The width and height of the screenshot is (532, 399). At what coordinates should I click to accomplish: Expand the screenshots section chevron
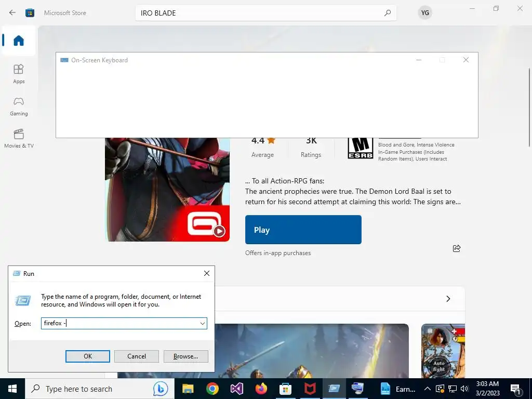(x=448, y=299)
